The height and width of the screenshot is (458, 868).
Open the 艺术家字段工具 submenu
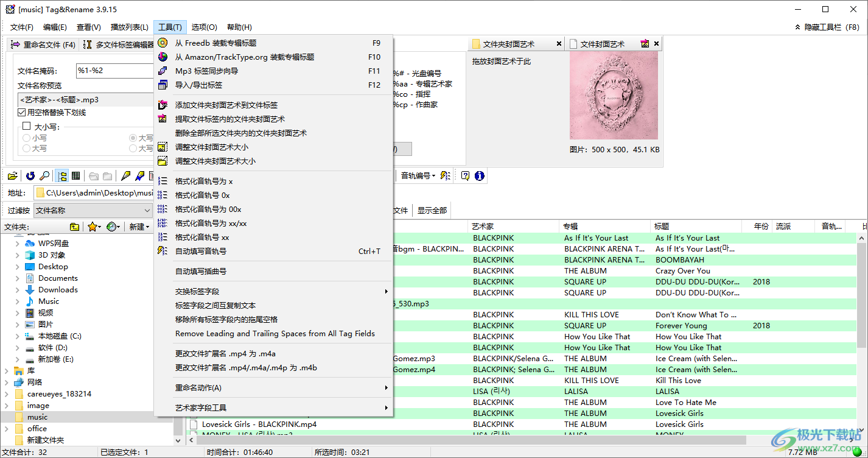pos(274,407)
